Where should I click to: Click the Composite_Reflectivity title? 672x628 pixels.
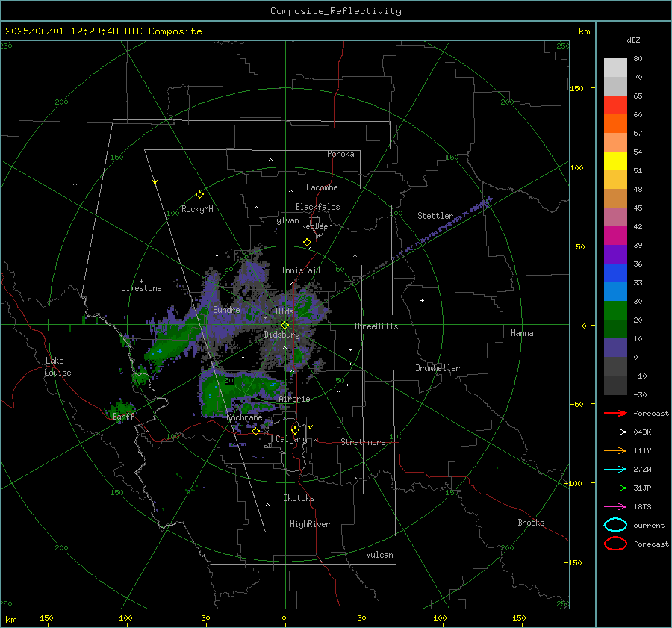tap(336, 11)
